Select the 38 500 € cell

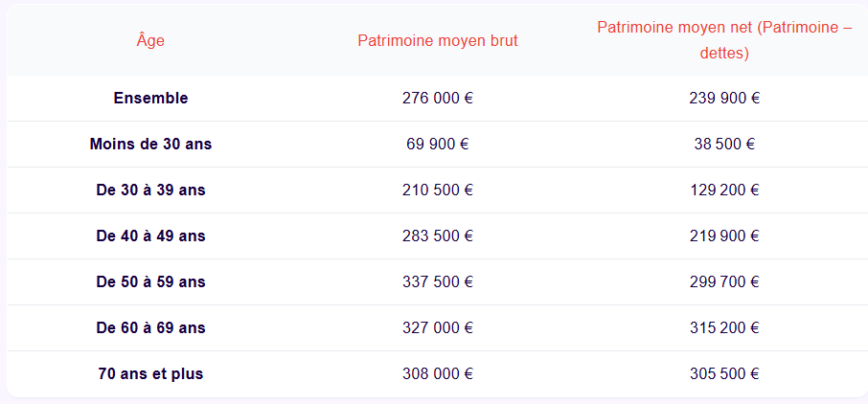click(x=724, y=145)
